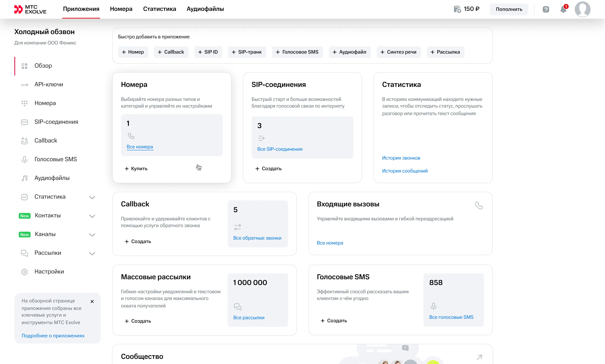Open the Статистика tab in top navigation
The width and height of the screenshot is (605, 364).
159,9
